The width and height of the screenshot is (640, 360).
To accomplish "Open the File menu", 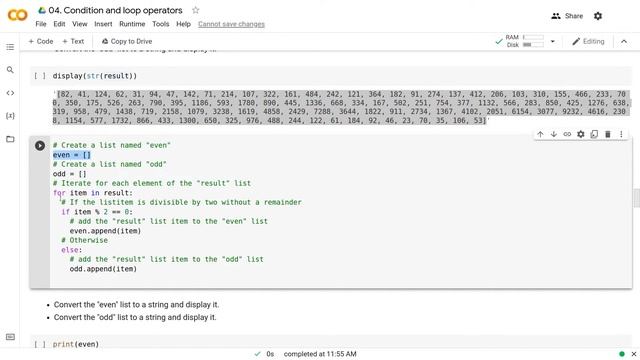I will (x=41, y=24).
